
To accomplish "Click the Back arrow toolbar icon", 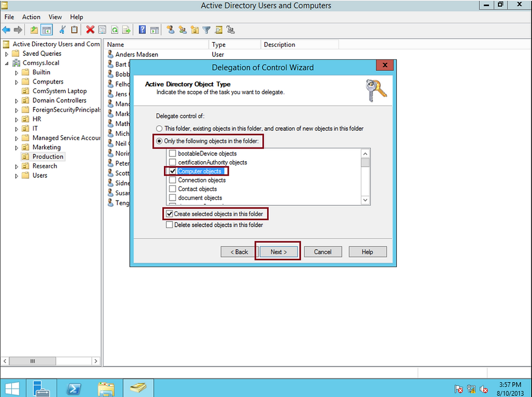I will point(6,30).
